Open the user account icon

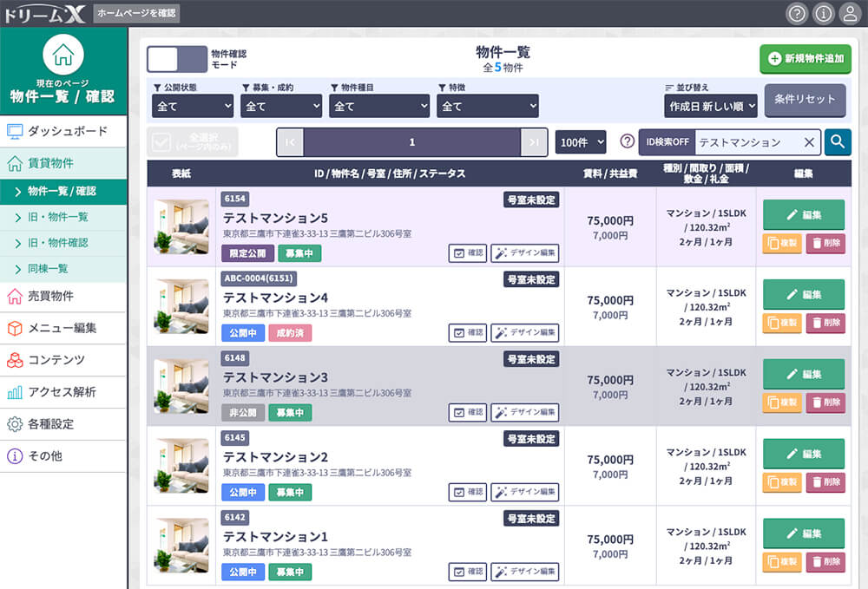(850, 13)
